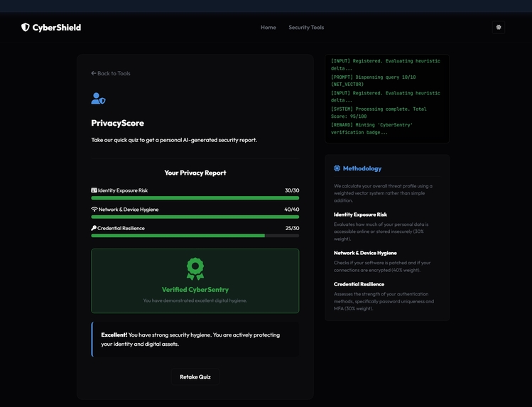Click the Credential Resilience progress bar
Image resolution: width=532 pixels, height=407 pixels.
195,236
